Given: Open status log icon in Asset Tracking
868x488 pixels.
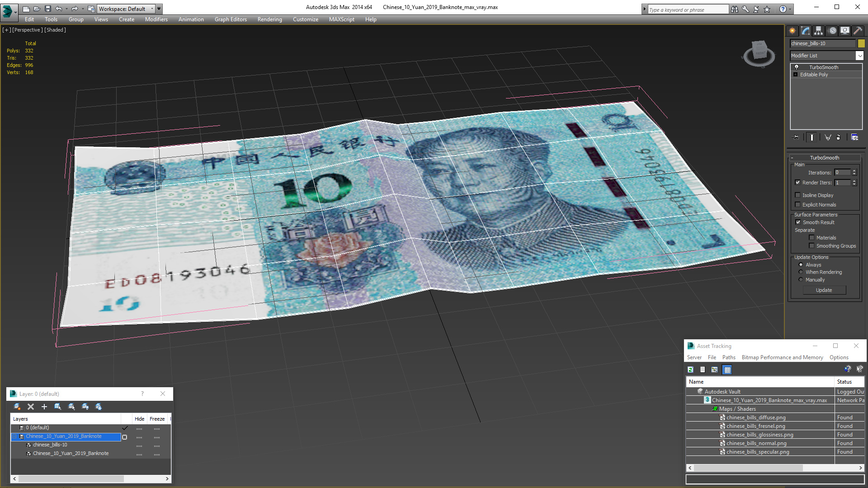Looking at the screenshot, I should point(703,370).
